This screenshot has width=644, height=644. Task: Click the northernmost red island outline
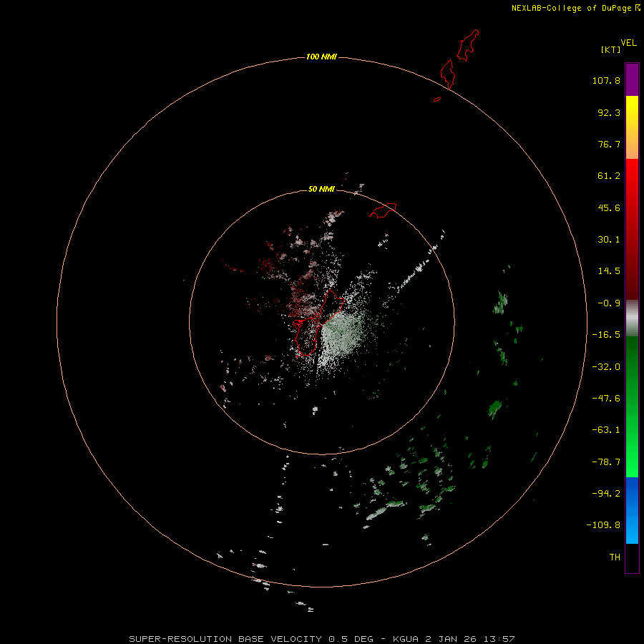[468, 45]
